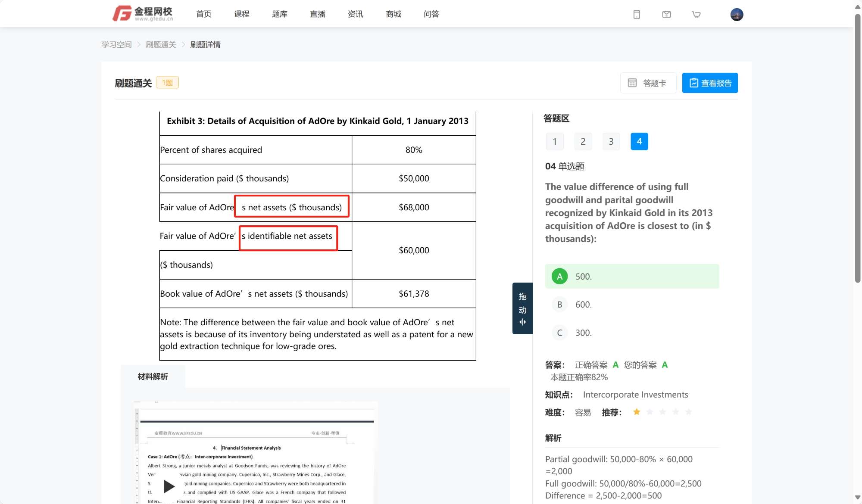Play the analysis video
Image resolution: width=862 pixels, height=504 pixels.
169,486
